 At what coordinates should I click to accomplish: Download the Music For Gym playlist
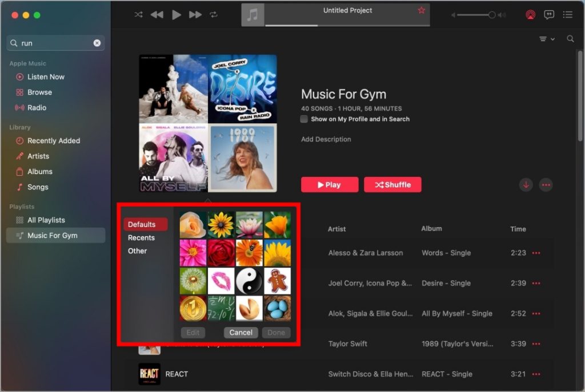[526, 185]
